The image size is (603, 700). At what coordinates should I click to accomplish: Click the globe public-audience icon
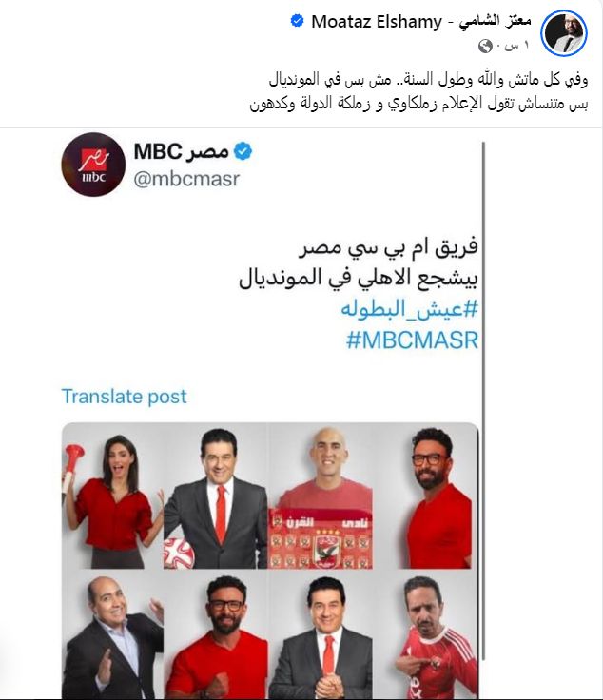[x=485, y=46]
